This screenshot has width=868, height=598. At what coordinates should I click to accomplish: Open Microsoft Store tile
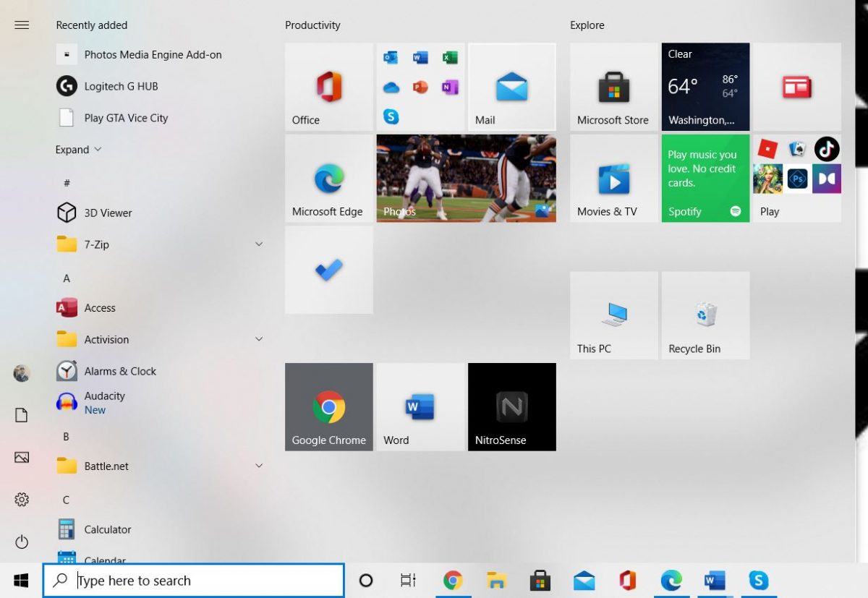(613, 87)
